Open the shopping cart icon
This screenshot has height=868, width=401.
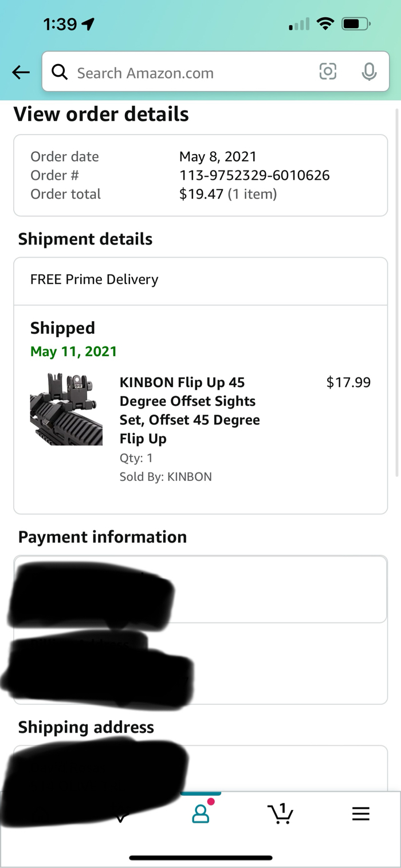coord(281,814)
